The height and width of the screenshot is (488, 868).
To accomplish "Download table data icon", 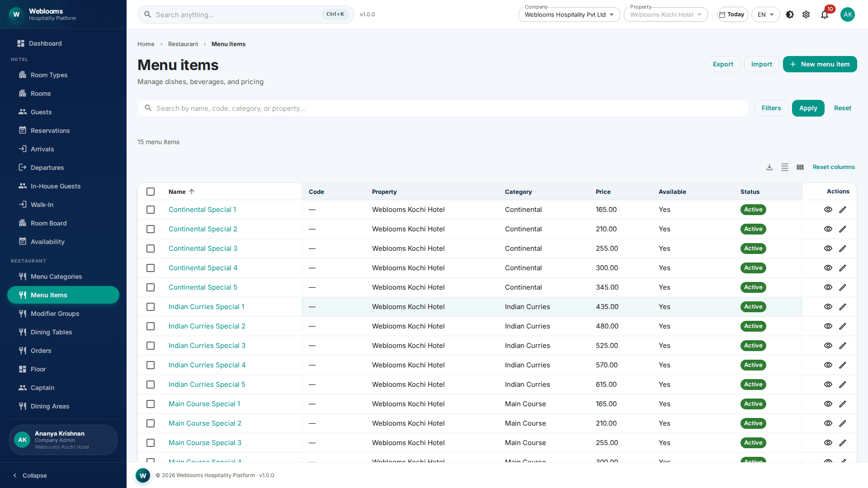I will pyautogui.click(x=769, y=167).
